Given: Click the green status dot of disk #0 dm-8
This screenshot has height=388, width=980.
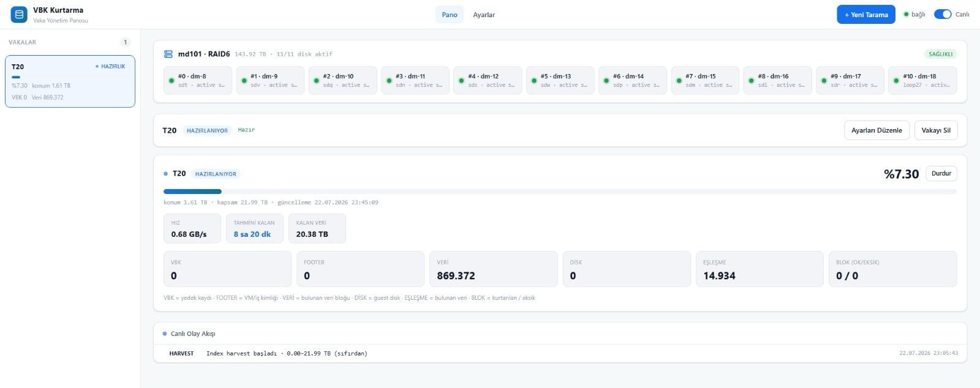Looking at the screenshot, I should (x=171, y=81).
